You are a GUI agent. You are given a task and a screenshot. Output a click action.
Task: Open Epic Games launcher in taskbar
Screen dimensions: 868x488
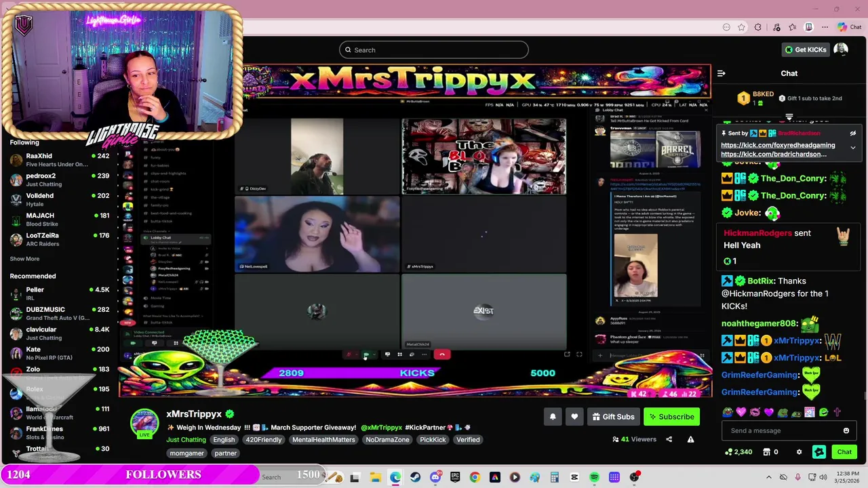pyautogui.click(x=455, y=478)
